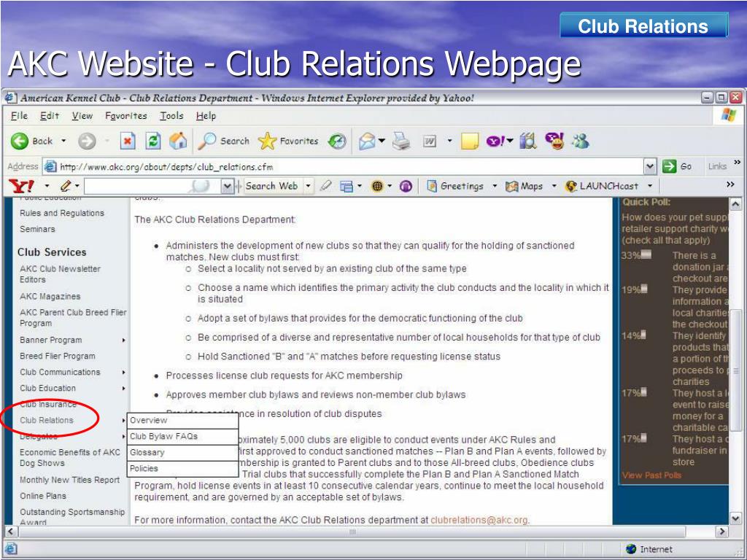This screenshot has height=560, width=747.
Task: Open the Help menu
Action: click(206, 116)
